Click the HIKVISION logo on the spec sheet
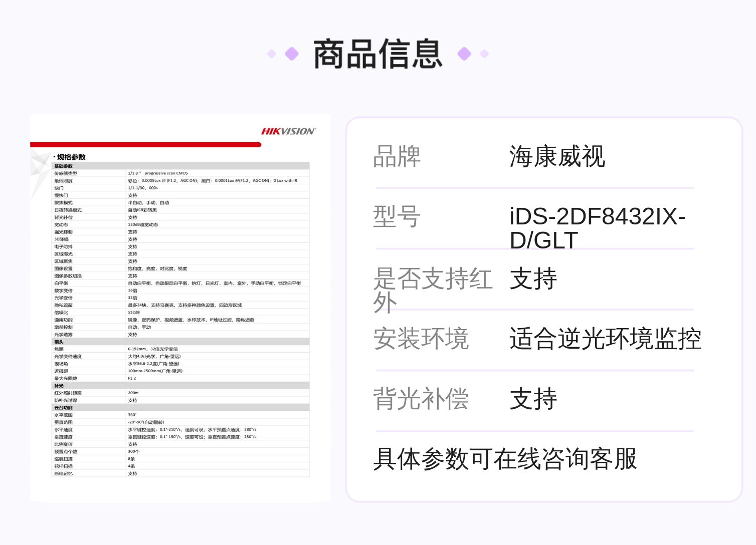756x545 pixels. (x=288, y=131)
